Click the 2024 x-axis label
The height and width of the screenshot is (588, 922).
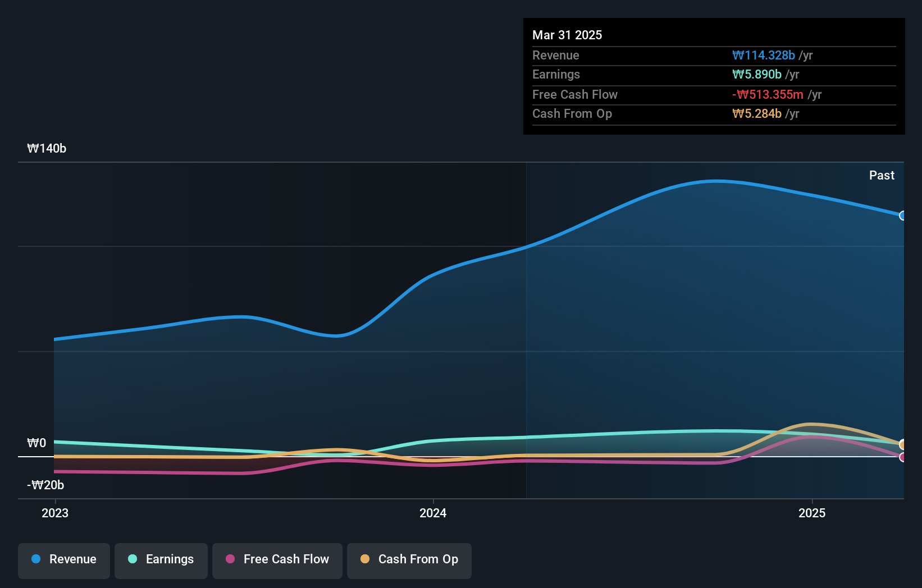tap(433, 513)
